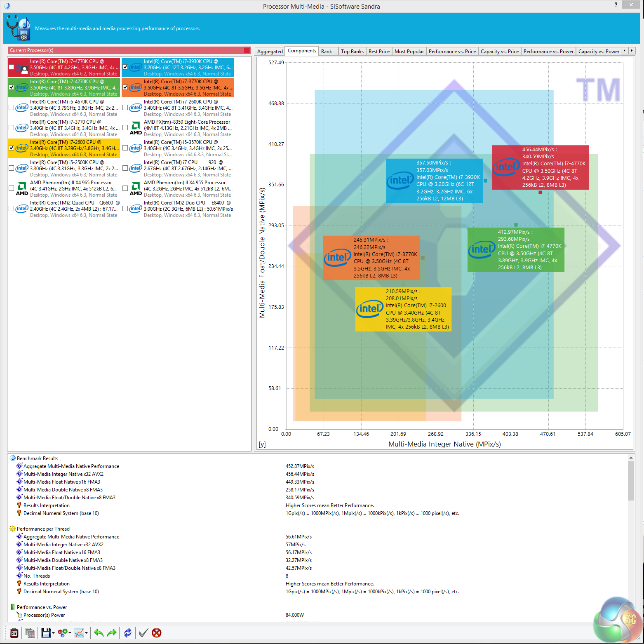Open the Most Popular tab
The image size is (644, 644).
(x=409, y=52)
